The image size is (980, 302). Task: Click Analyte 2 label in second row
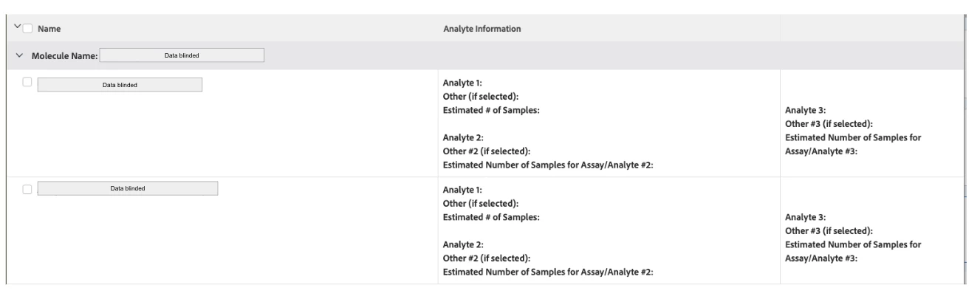click(462, 244)
